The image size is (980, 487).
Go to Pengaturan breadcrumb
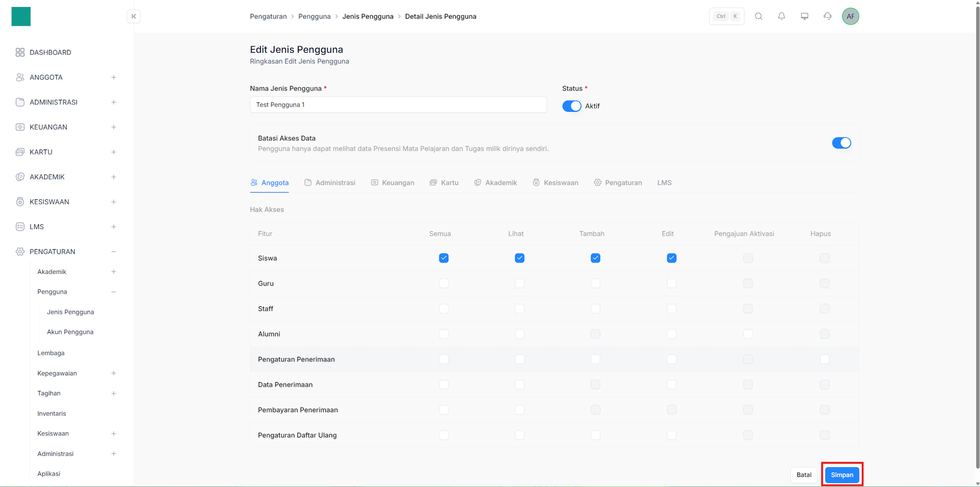click(x=268, y=16)
